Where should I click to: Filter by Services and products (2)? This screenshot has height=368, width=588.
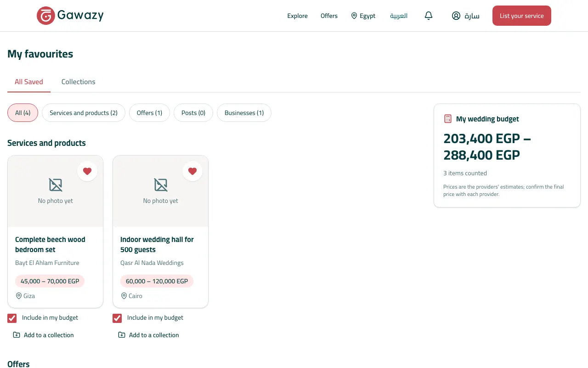[x=84, y=113]
